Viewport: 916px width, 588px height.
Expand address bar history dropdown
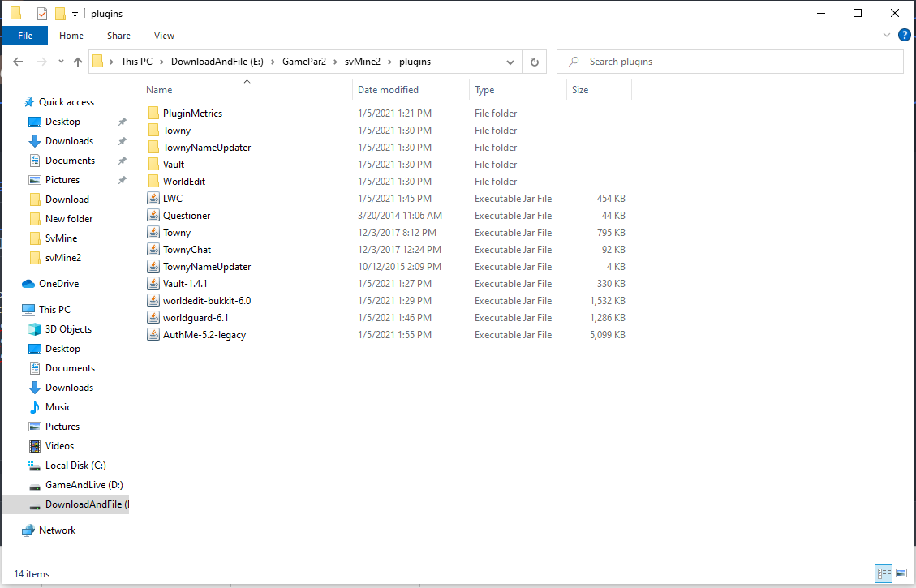tap(510, 62)
